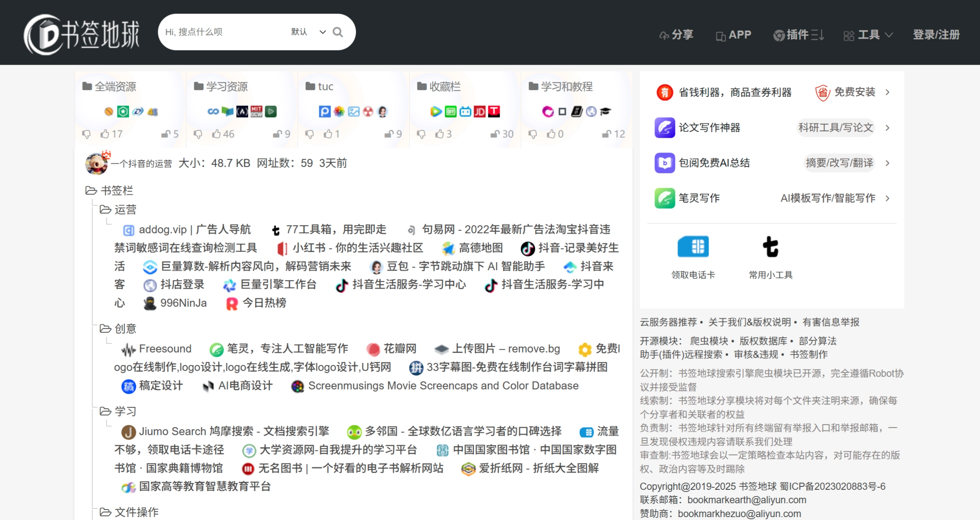
Task: Click the 领取电话卡 tile
Action: pos(693,257)
